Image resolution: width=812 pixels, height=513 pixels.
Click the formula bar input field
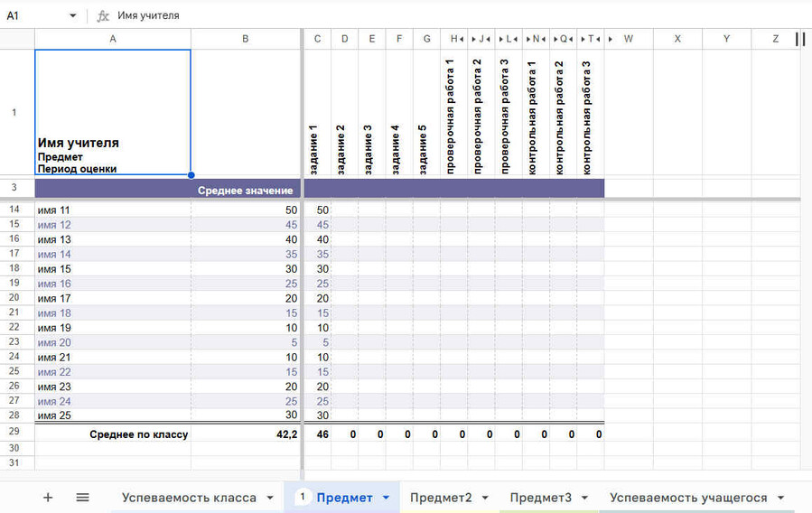click(452, 15)
